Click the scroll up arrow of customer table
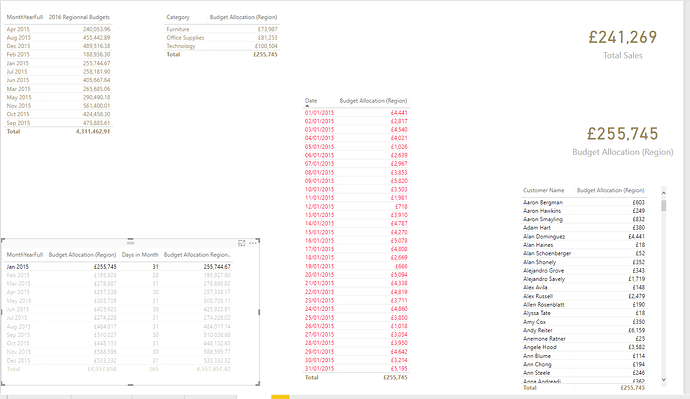This screenshot has width=690, height=399. pos(664,193)
